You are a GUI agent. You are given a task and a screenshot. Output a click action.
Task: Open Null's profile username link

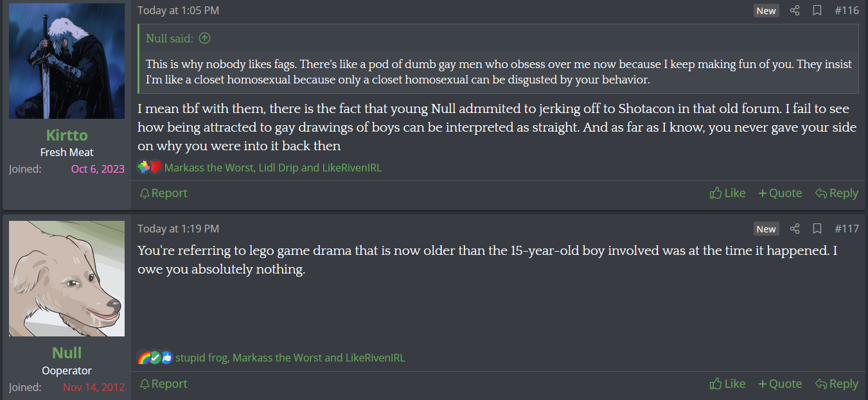tap(67, 352)
